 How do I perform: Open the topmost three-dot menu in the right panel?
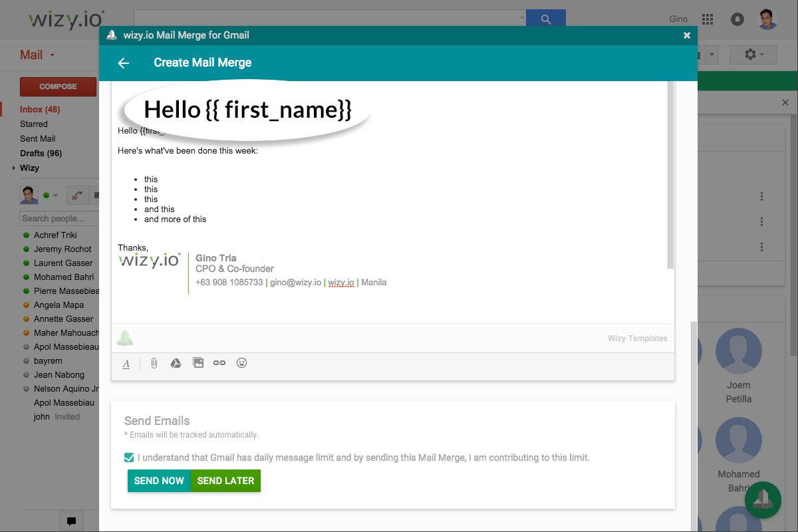click(x=761, y=196)
